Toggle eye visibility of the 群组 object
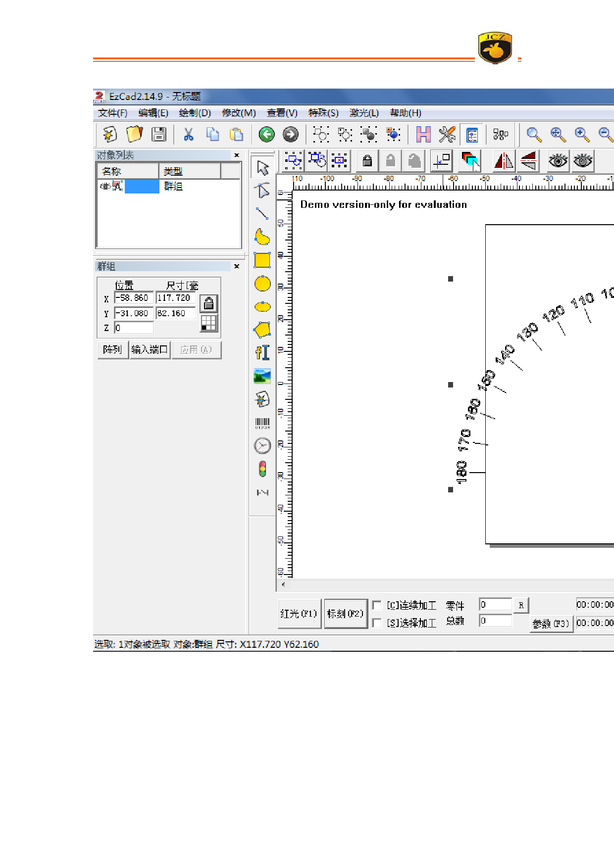614x868 pixels. point(105,186)
